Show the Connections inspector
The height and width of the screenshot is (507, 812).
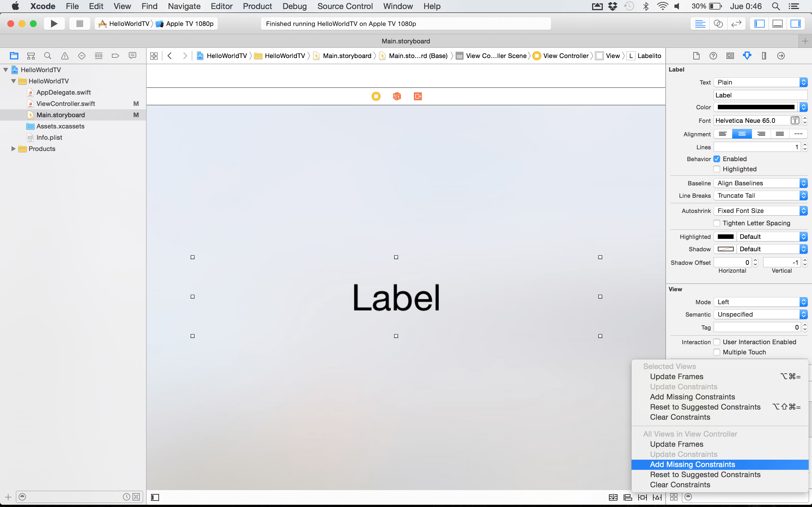click(781, 56)
